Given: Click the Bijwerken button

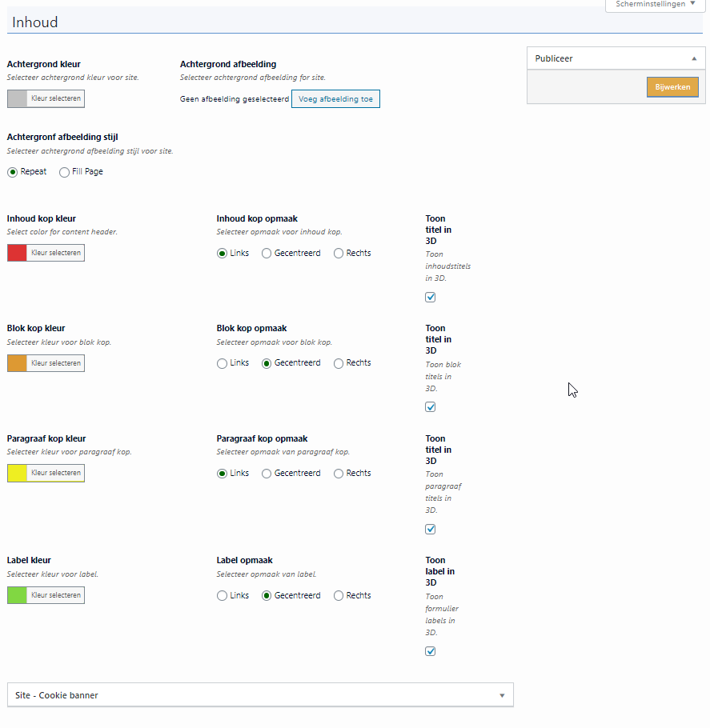Looking at the screenshot, I should pos(672,87).
